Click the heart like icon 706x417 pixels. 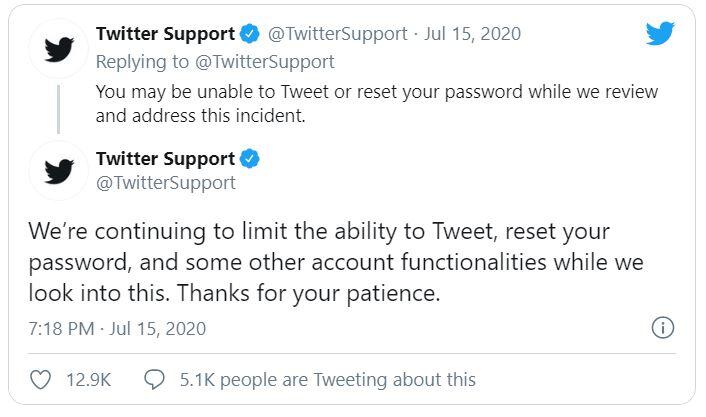[41, 380]
